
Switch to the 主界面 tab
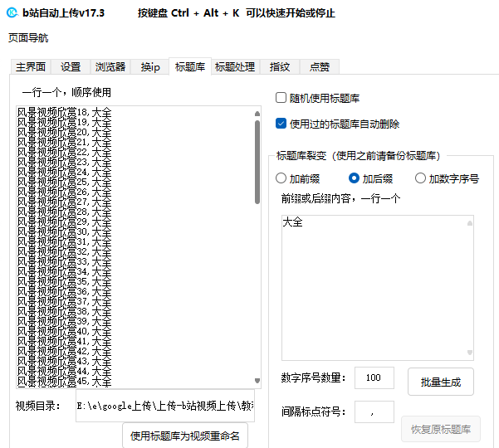point(31,67)
